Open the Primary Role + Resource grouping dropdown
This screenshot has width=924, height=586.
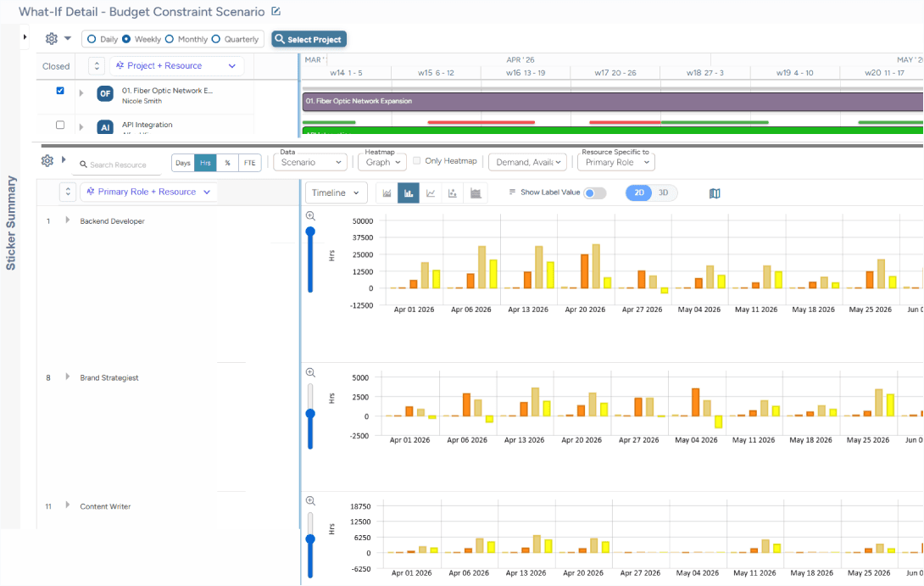click(x=148, y=192)
